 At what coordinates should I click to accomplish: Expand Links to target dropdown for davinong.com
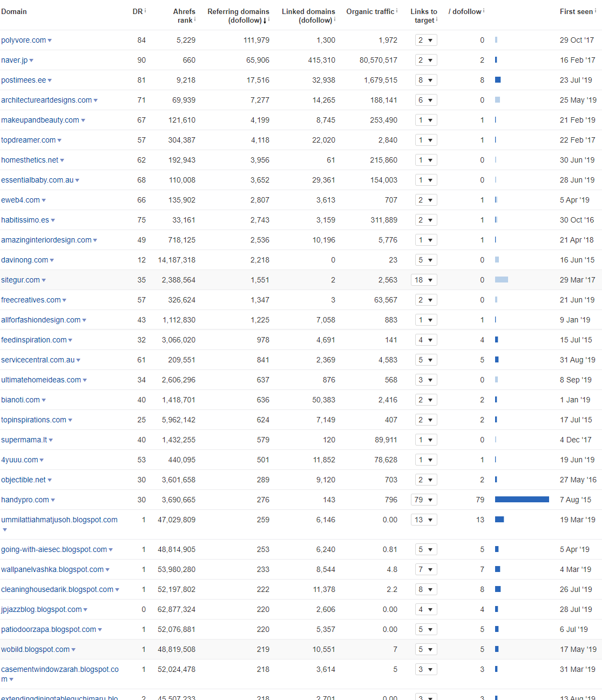(426, 260)
